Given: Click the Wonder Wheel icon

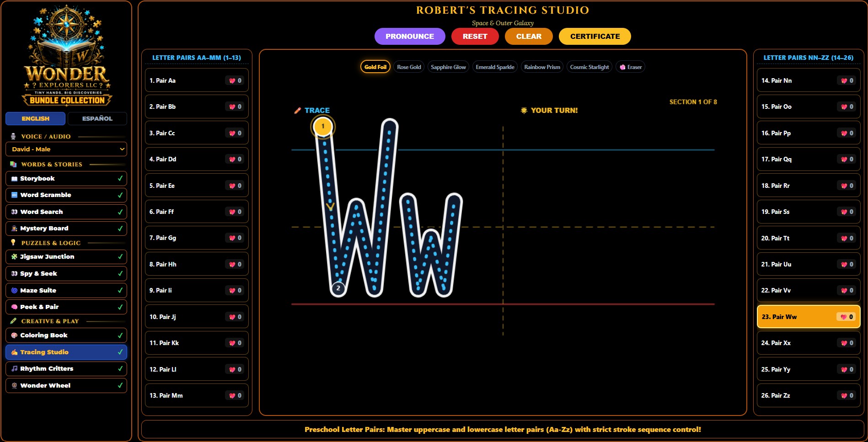Looking at the screenshot, I should point(14,386).
